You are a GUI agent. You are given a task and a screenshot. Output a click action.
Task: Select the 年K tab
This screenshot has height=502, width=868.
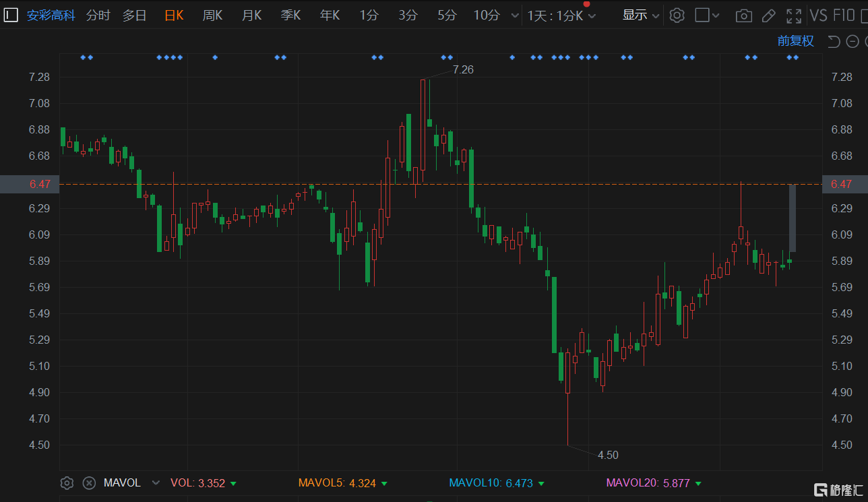pos(330,15)
